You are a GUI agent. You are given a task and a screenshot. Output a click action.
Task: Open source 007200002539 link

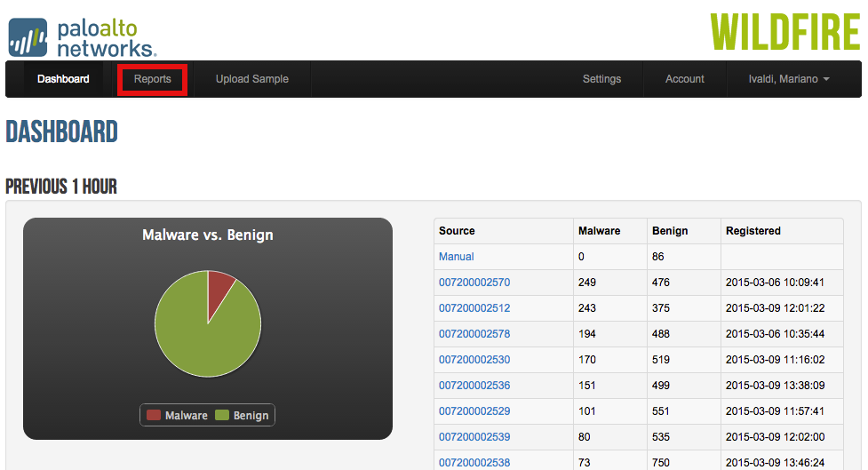click(x=474, y=437)
